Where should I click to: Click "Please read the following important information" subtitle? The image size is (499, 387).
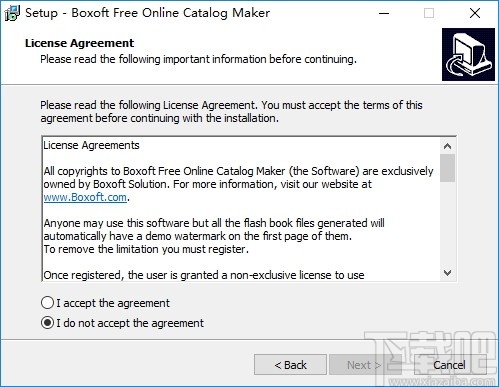pyautogui.click(x=198, y=59)
